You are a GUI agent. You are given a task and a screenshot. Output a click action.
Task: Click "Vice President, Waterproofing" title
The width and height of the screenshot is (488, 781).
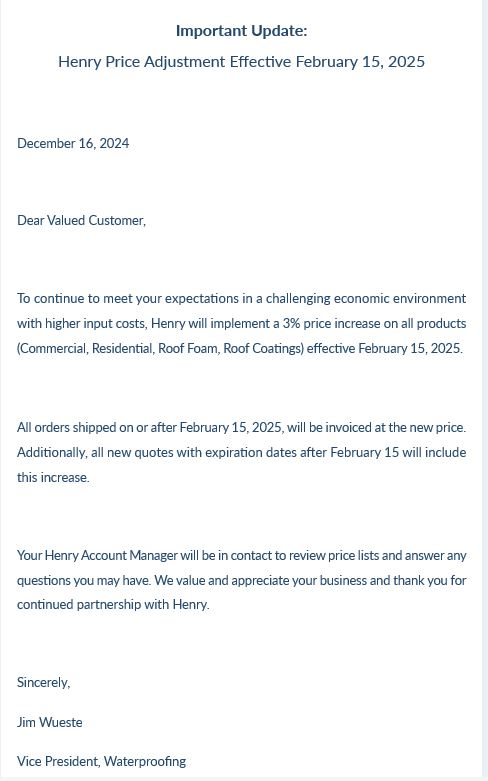click(x=102, y=761)
